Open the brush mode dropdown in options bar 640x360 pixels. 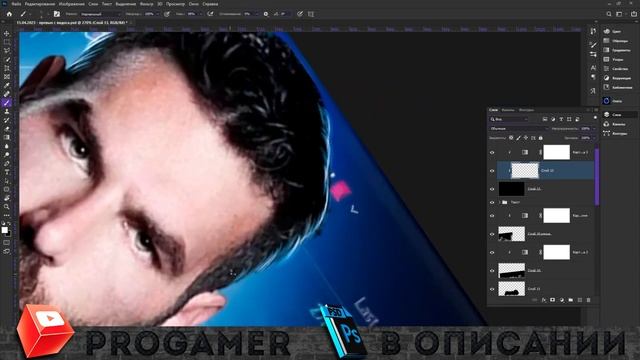click(x=100, y=14)
